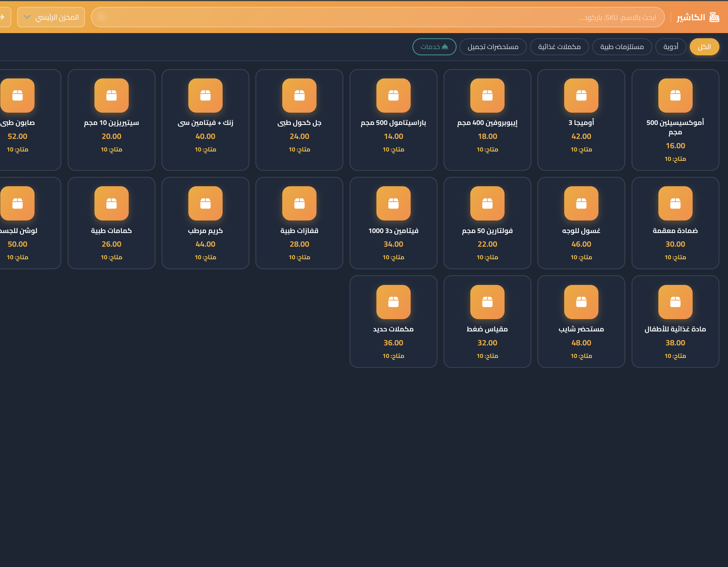Click the box icon of مقياس ضغط
Screen dimensions: 728x567
coord(487,302)
